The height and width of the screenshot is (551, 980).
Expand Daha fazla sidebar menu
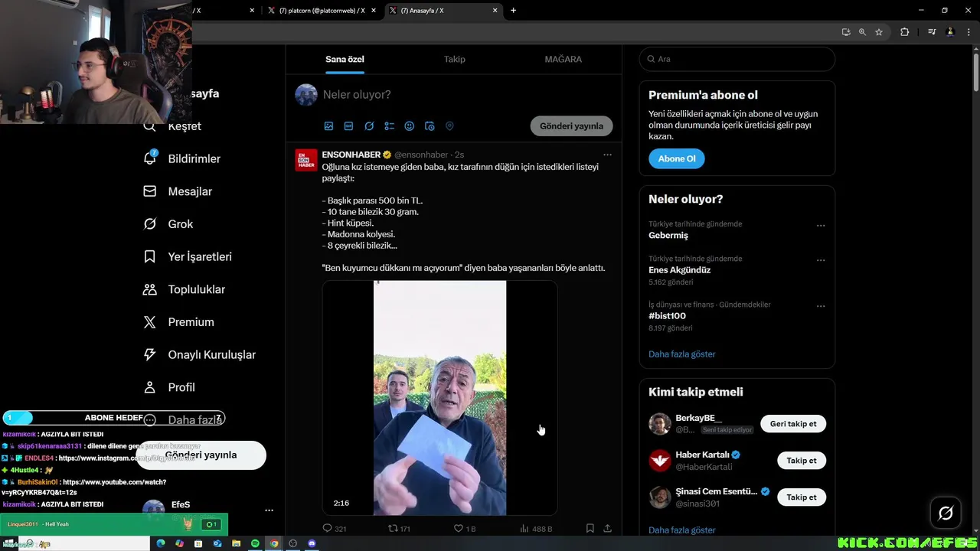pos(184,420)
